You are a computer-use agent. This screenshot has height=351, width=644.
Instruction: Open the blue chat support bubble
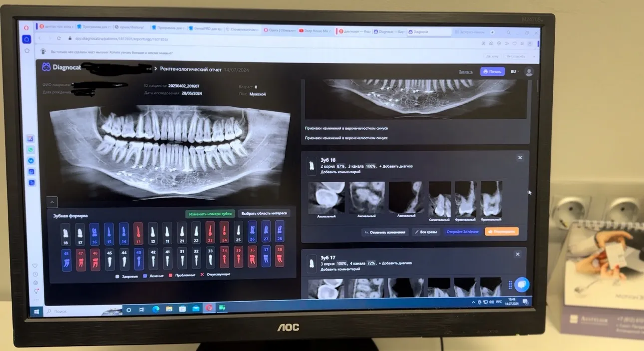click(522, 285)
